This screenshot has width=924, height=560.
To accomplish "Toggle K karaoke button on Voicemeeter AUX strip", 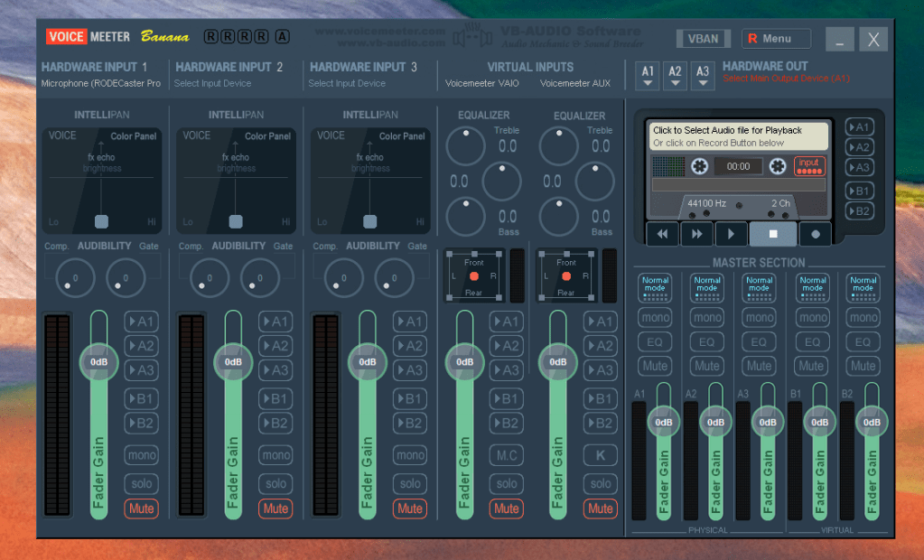I will pos(601,454).
